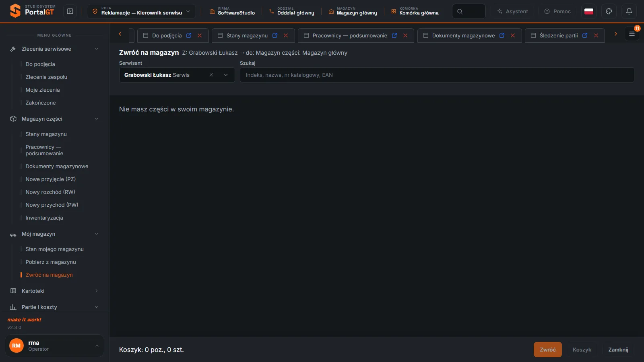644x362 pixels.
Task: Switch to Pracownicy — podsumowanie tab
Action: tap(350, 35)
